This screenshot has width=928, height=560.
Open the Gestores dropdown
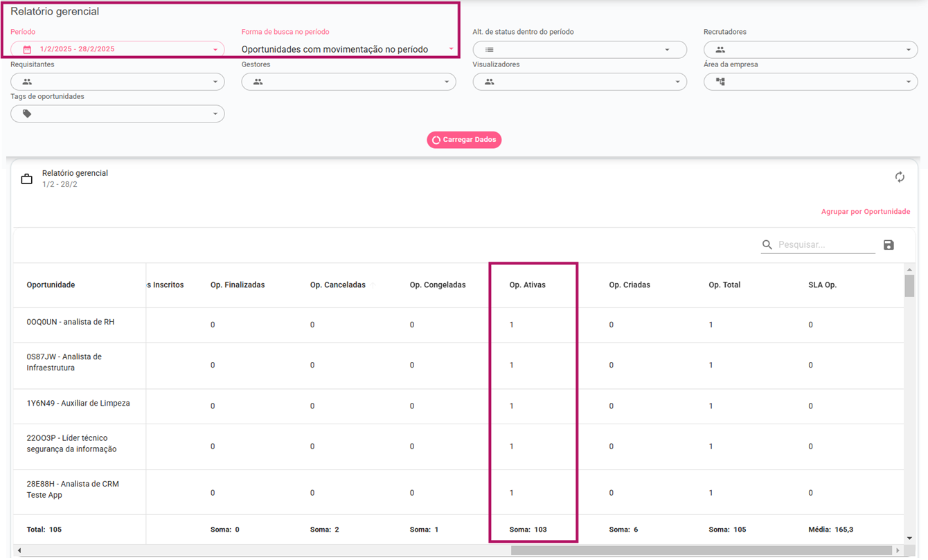pos(348,82)
